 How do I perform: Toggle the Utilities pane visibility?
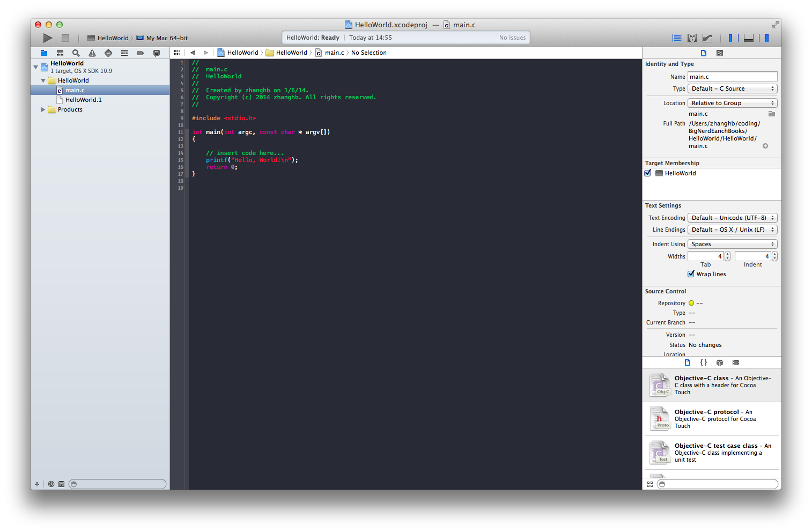coord(764,38)
